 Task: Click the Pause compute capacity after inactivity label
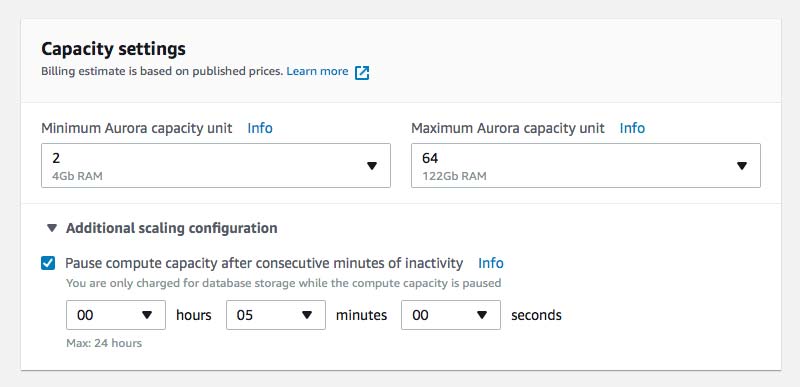pos(264,264)
